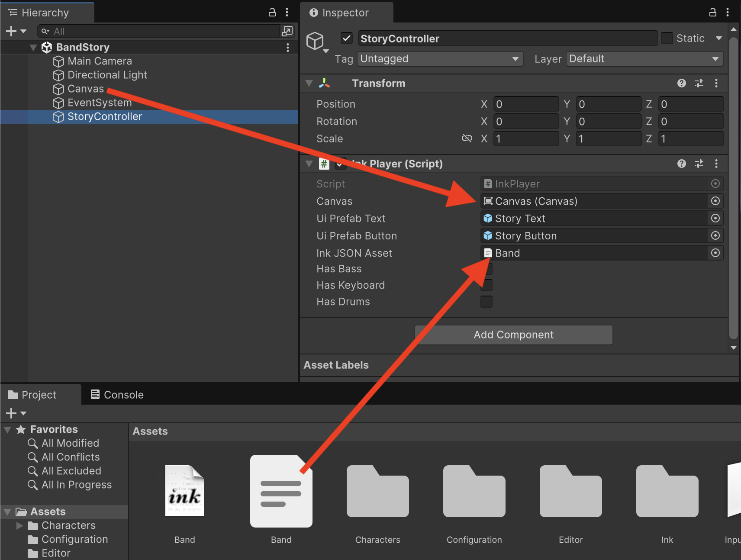
Task: Open Ink Player component kebab menu
Action: 716,164
